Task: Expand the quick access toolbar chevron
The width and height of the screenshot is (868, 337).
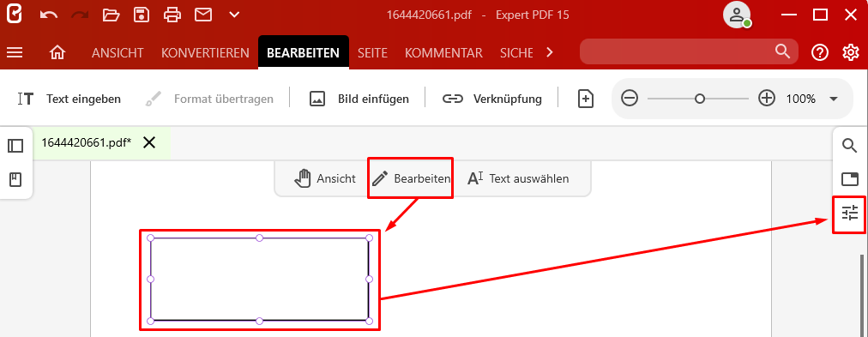Action: tap(235, 15)
